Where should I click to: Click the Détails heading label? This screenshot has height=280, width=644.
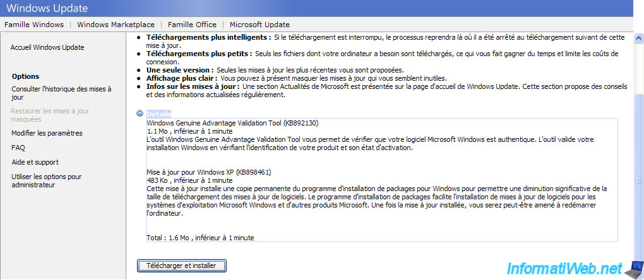coord(158,114)
